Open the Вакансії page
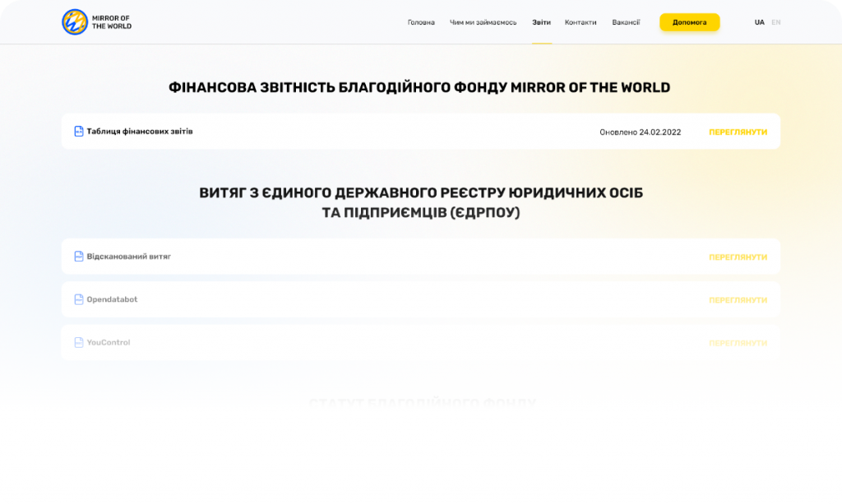This screenshot has height=504, width=842. 626,22
